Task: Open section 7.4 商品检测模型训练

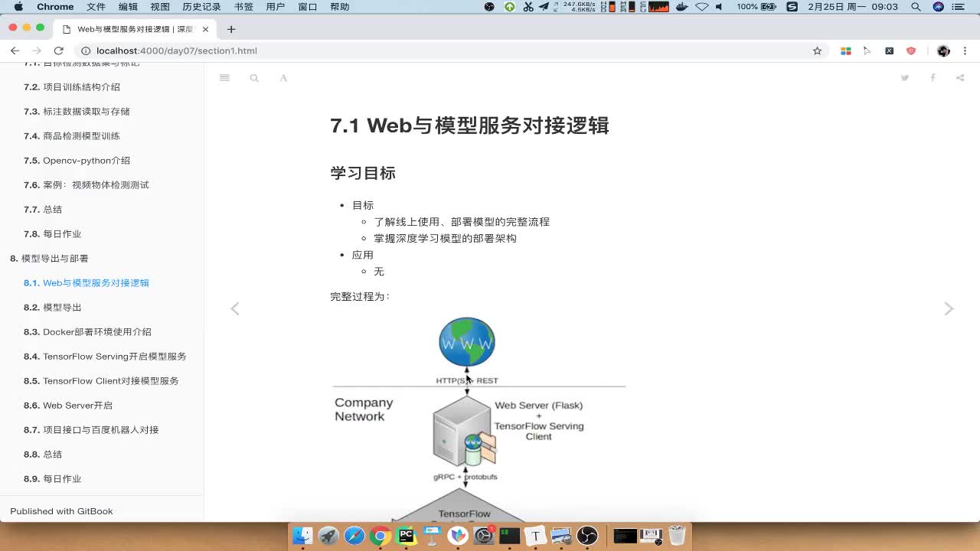Action: pyautogui.click(x=72, y=135)
